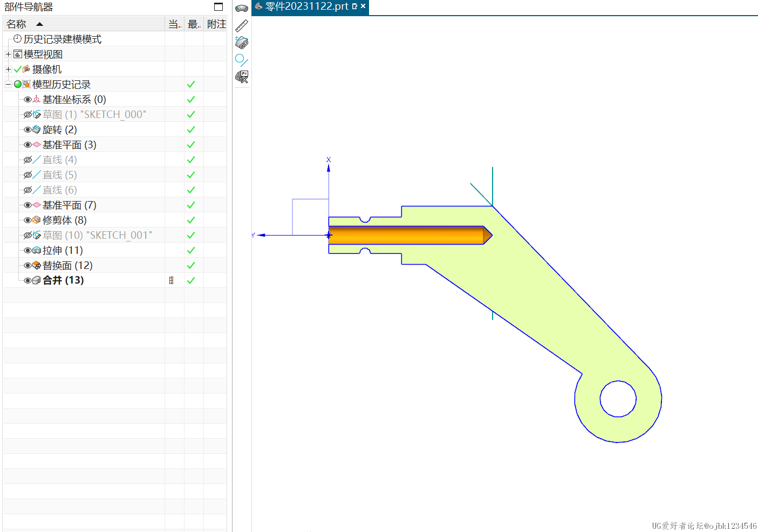
Task: Click the 当.. column header
Action: (x=174, y=24)
